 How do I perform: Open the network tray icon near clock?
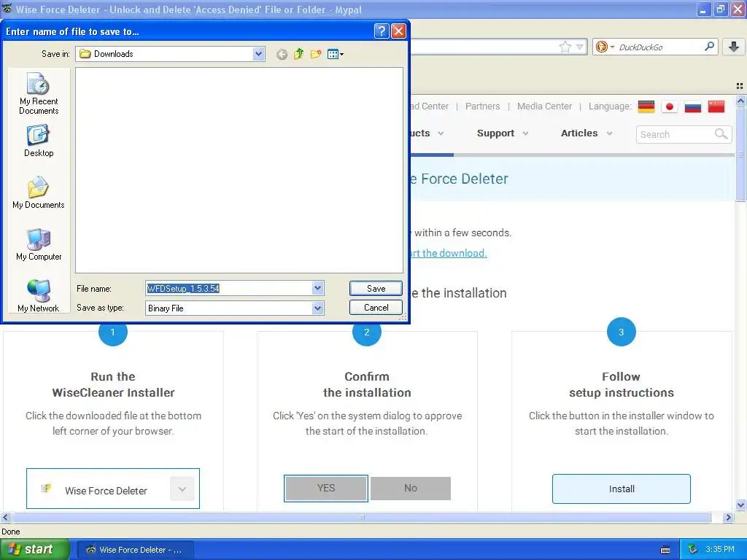tap(693, 550)
